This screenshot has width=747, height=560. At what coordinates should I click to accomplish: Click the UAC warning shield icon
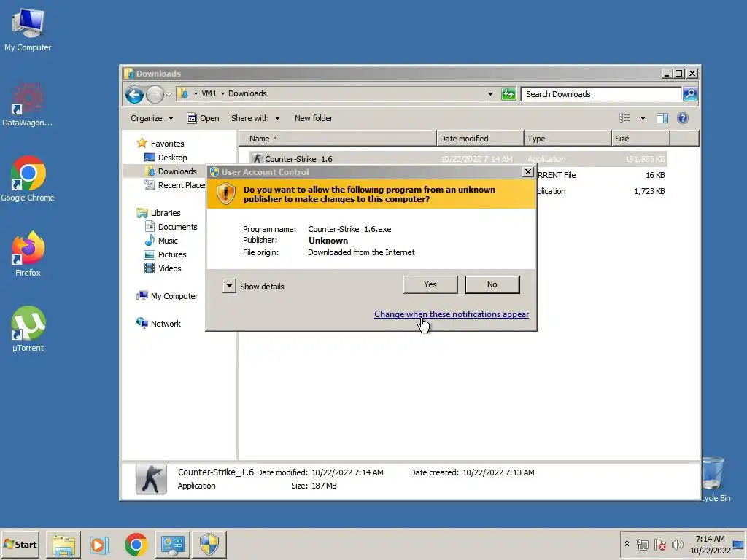point(225,194)
